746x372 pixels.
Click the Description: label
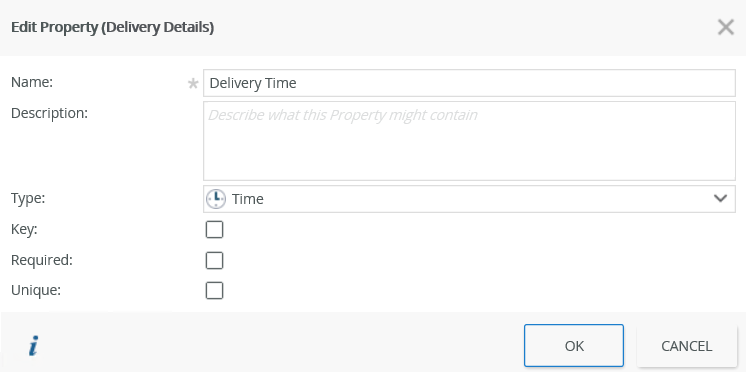pos(49,114)
